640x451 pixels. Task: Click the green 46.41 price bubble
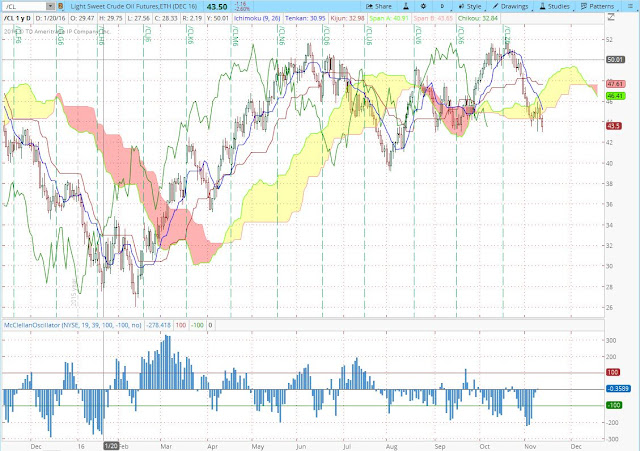click(616, 96)
